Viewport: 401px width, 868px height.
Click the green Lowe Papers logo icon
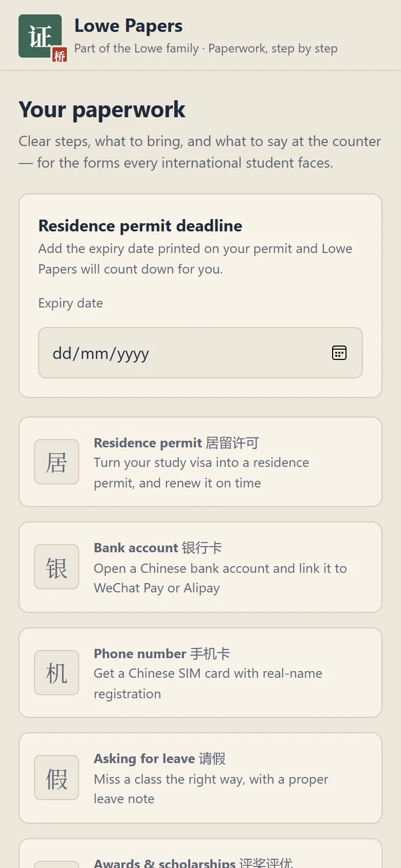point(40,36)
